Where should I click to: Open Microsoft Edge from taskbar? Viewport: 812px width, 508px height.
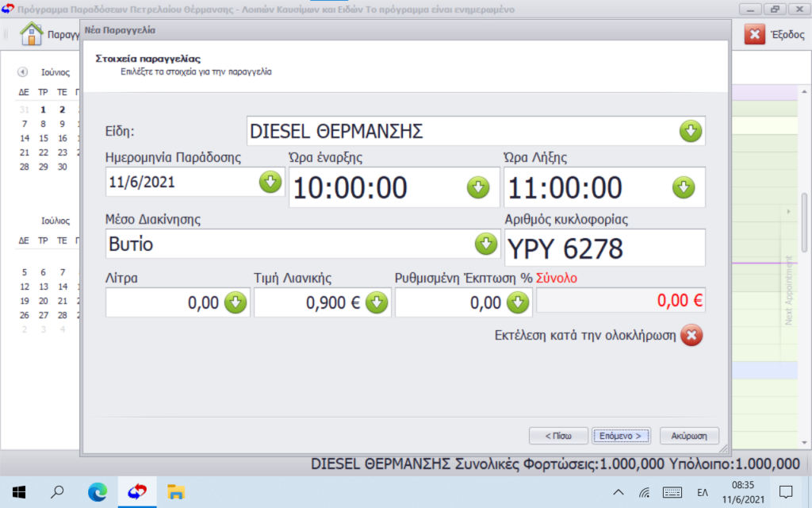[x=98, y=492]
